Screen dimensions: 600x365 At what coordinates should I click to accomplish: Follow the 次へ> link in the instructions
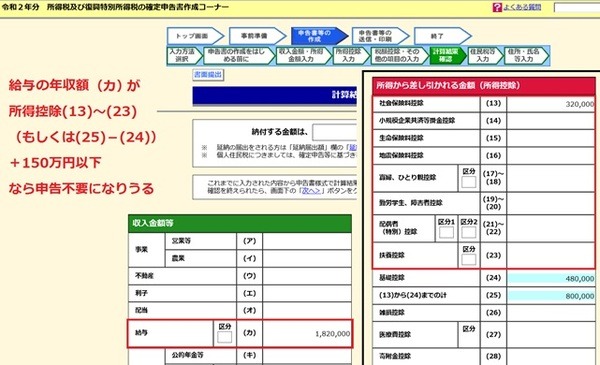pos(311,191)
